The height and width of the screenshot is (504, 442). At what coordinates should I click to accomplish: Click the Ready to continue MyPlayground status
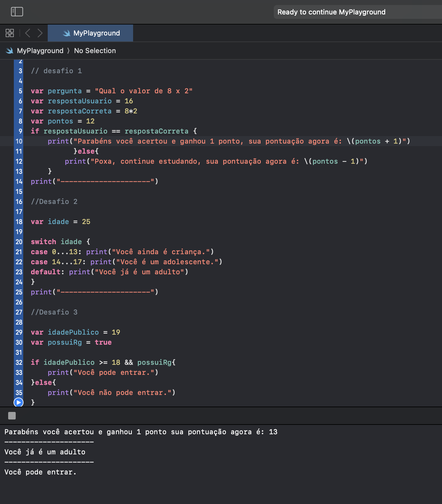coord(331,12)
